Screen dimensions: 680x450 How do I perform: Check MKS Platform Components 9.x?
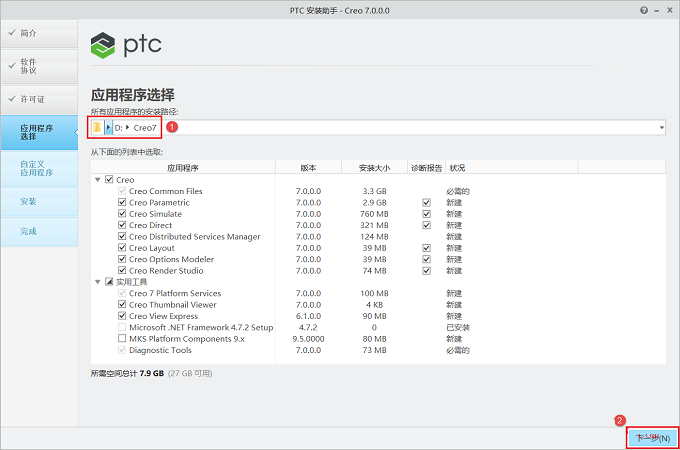pyautogui.click(x=122, y=339)
